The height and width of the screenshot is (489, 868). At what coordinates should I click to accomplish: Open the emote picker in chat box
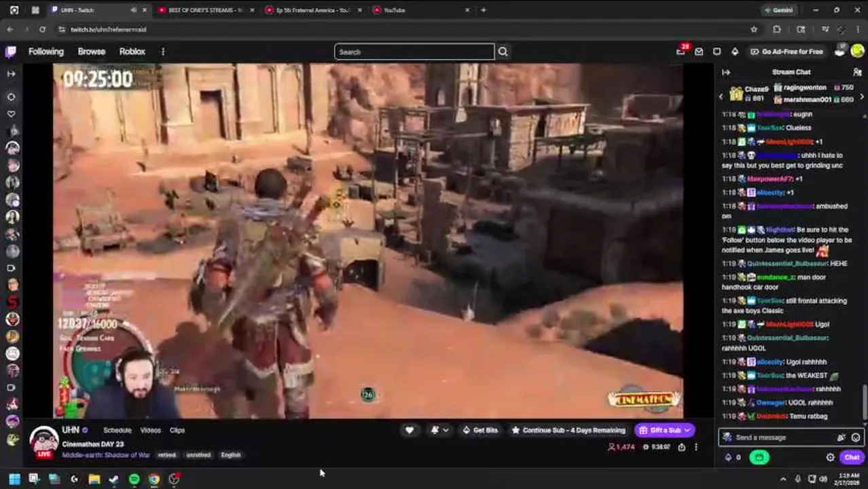pyautogui.click(x=856, y=438)
